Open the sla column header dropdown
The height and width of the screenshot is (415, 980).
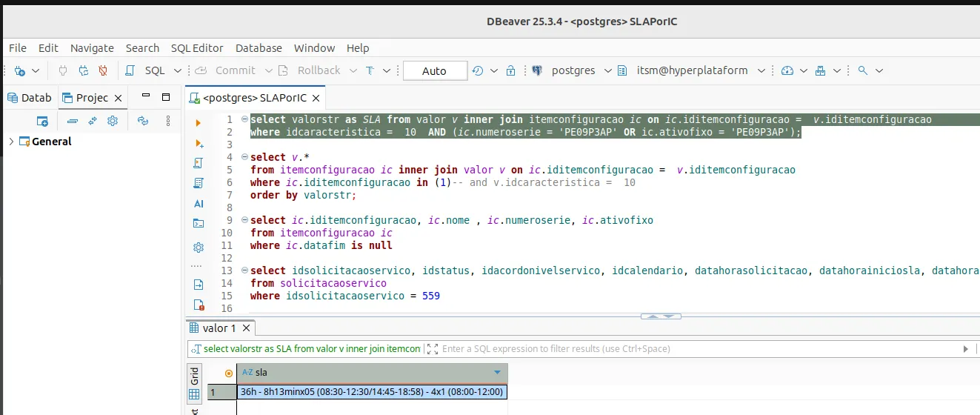[497, 373]
